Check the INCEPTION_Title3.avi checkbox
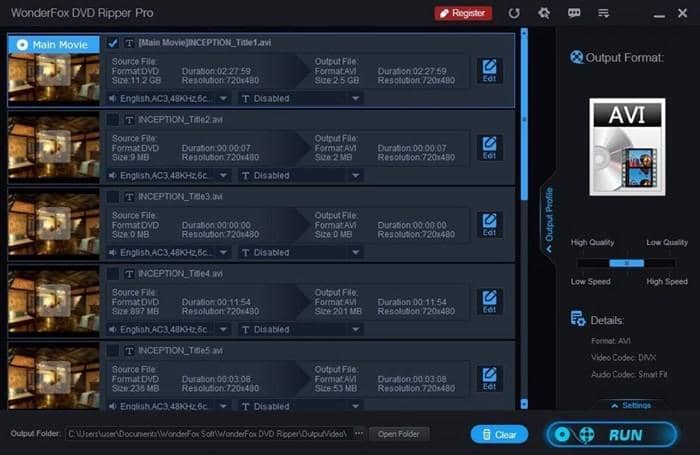Viewport: 700px width, 455px height. (113, 196)
